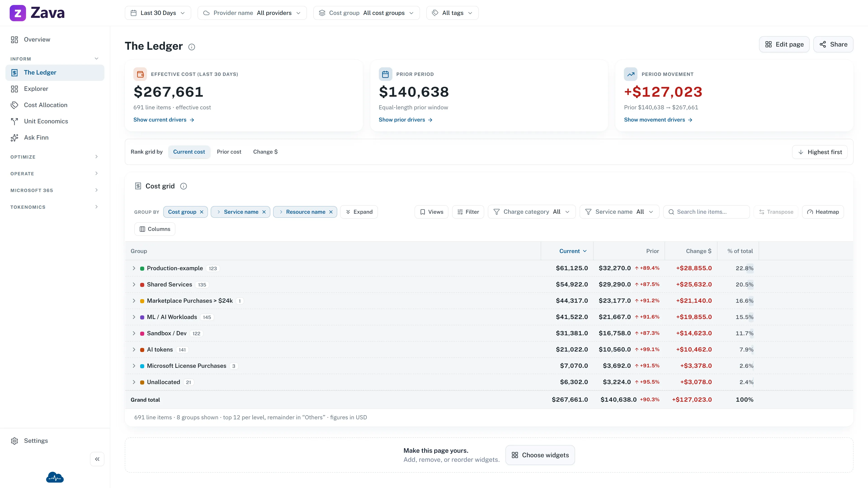Image resolution: width=868 pixels, height=488 pixels.
Task: Open the All tags dropdown
Action: click(x=453, y=13)
